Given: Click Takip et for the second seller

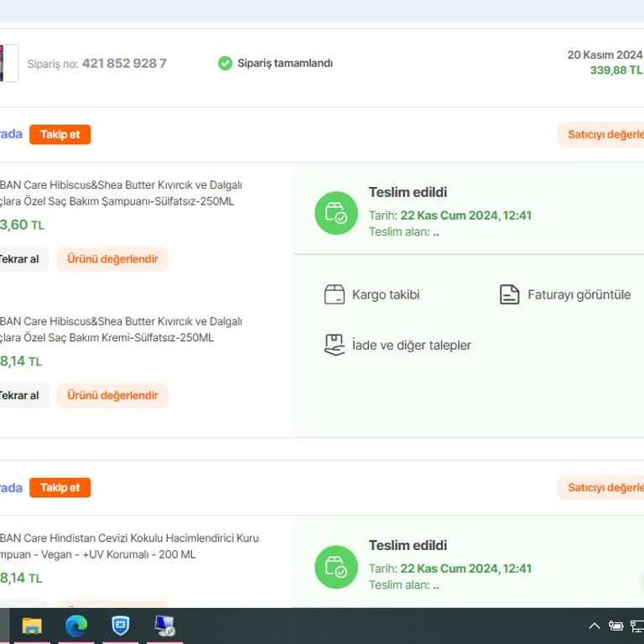Looking at the screenshot, I should point(60,487).
